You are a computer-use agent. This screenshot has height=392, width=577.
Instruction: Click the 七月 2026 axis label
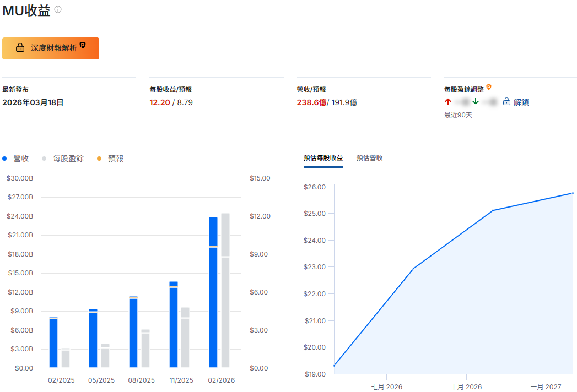pos(387,387)
